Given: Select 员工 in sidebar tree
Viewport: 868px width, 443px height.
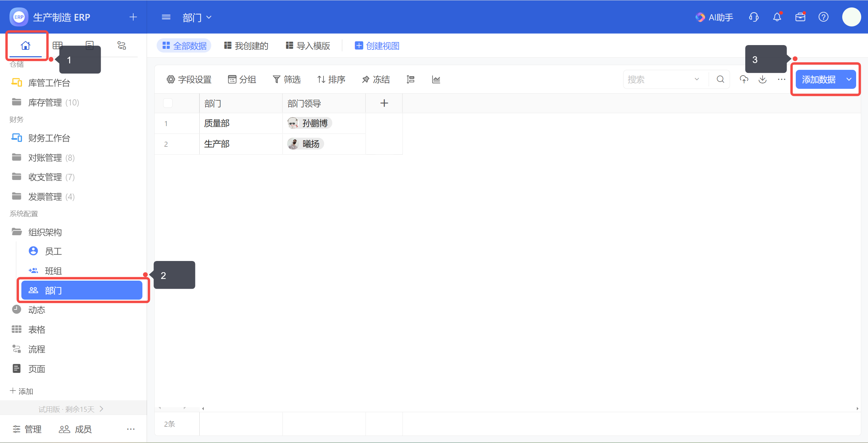Looking at the screenshot, I should pyautogui.click(x=53, y=251).
